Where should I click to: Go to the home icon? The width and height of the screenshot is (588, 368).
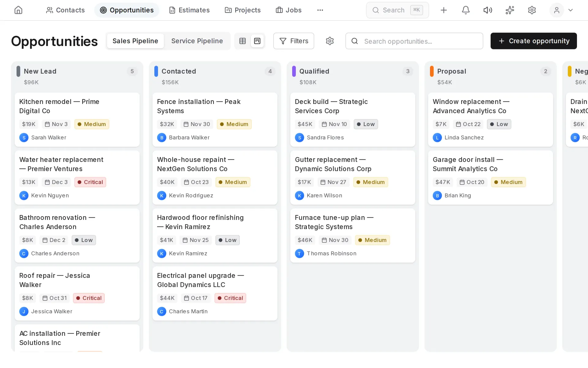point(18,10)
